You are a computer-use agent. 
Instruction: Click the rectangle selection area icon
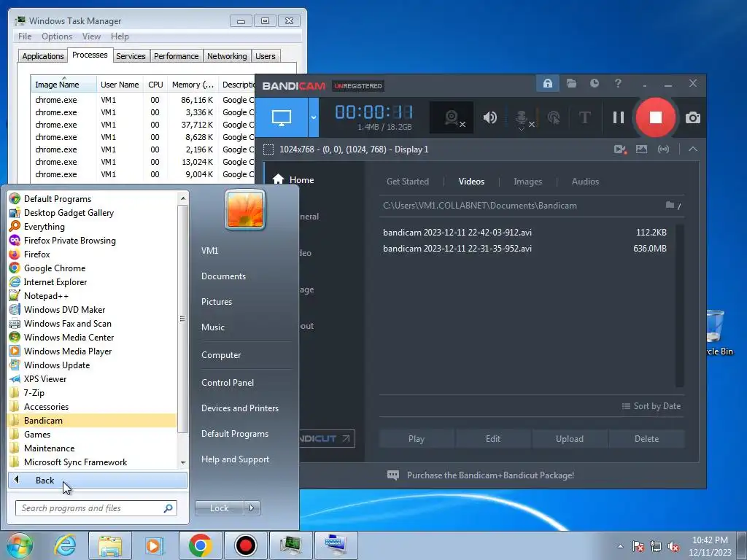coord(268,149)
